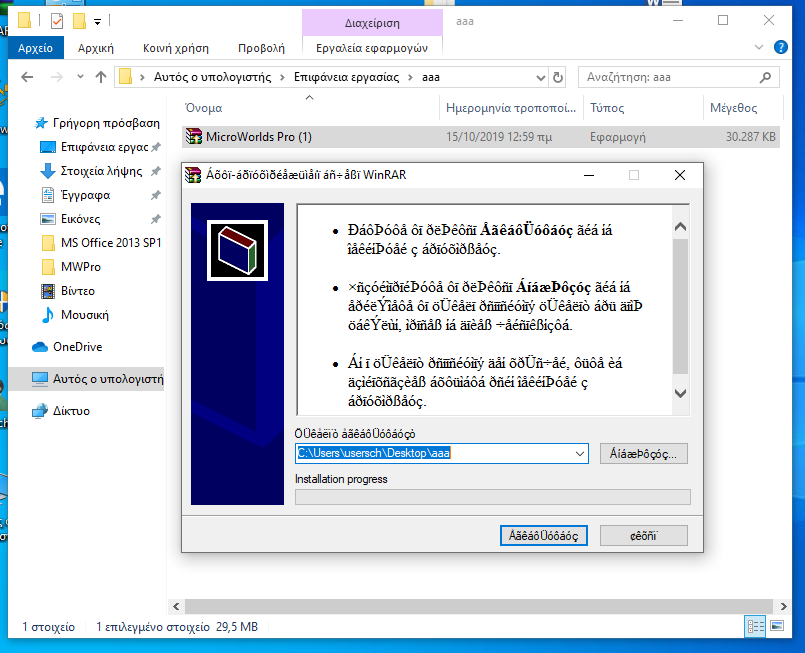Select OneDrive in the navigation pane
805x653 pixels.
(67, 347)
